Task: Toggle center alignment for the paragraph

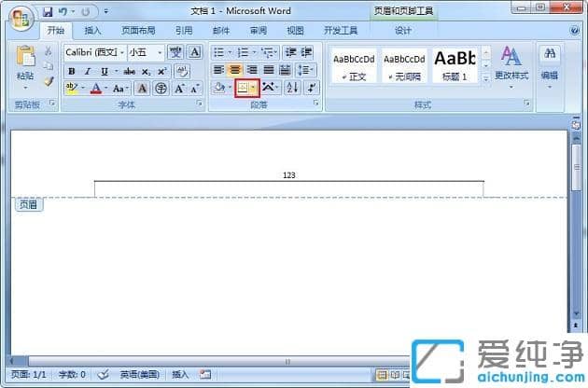Action: pyautogui.click(x=236, y=70)
